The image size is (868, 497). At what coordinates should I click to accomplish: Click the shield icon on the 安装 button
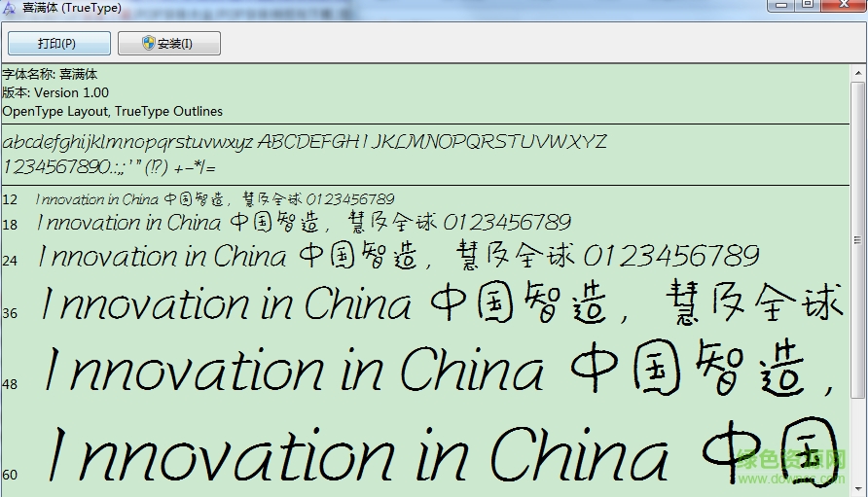coord(148,43)
